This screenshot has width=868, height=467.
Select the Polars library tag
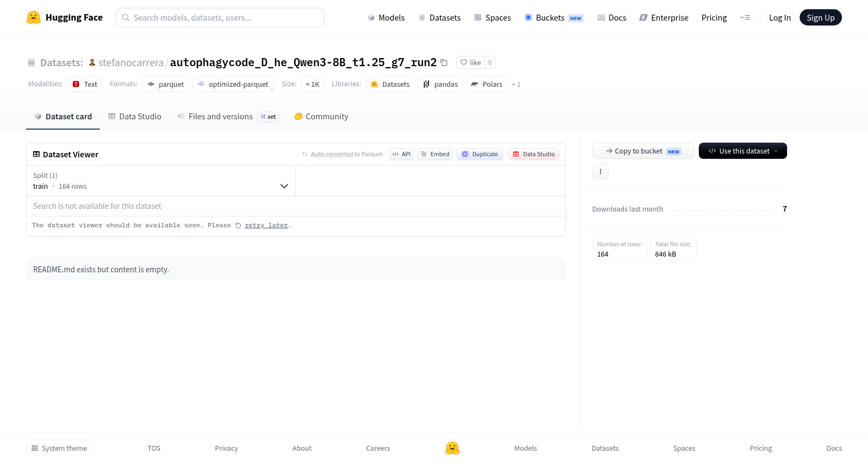tap(487, 84)
